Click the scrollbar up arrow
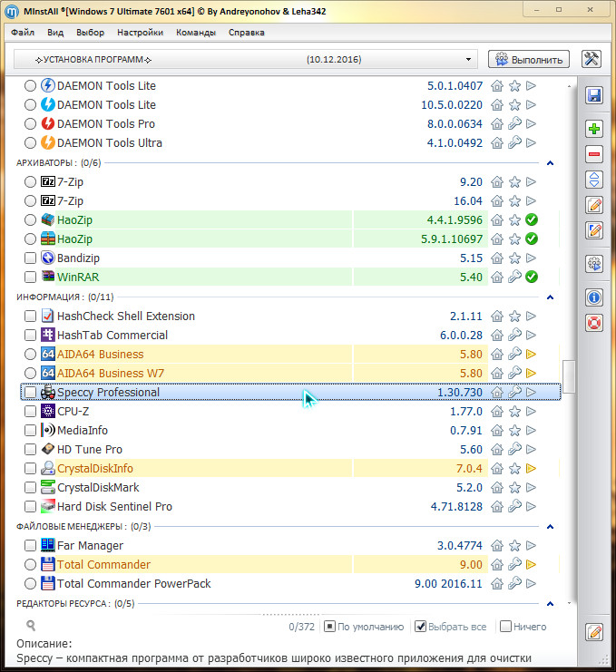 [569, 86]
